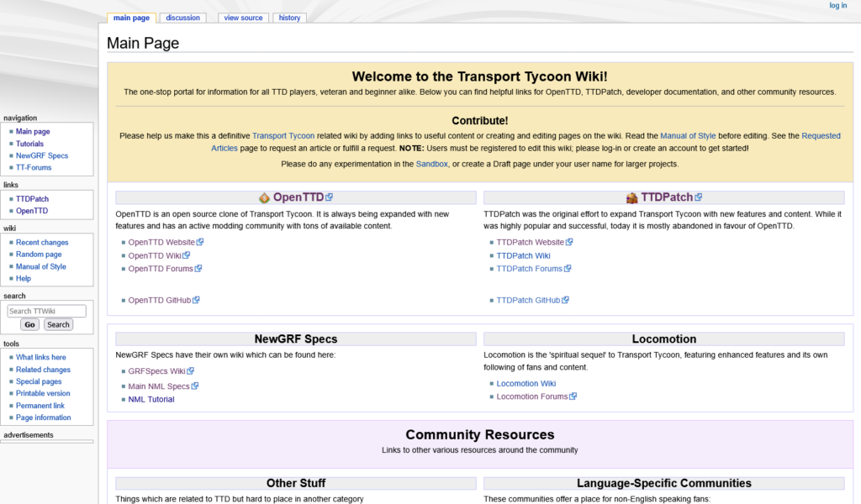Open the Sandbox link in Contribute section

[x=431, y=164]
